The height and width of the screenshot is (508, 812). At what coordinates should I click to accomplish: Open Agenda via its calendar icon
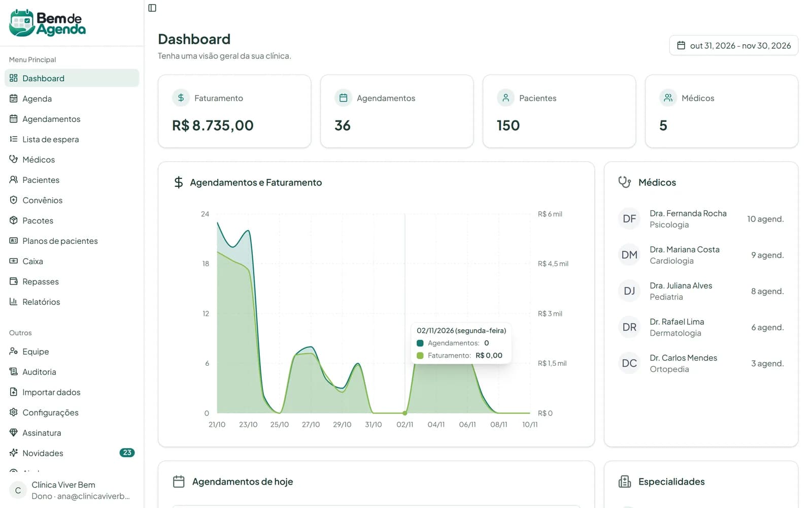coord(14,99)
